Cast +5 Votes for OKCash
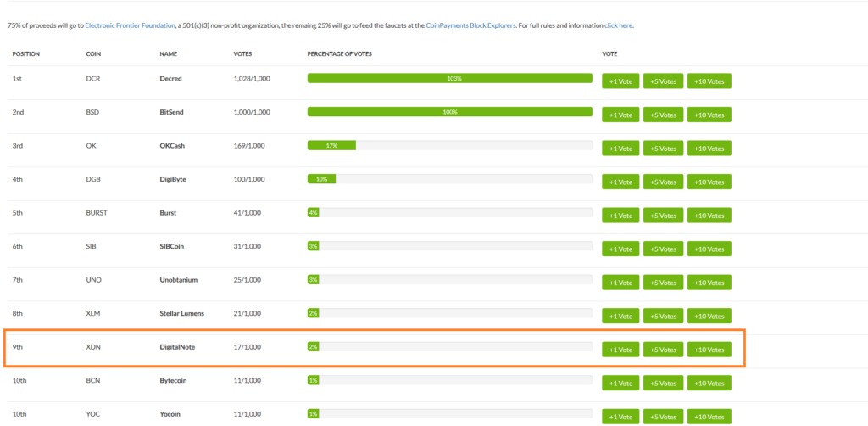 [x=663, y=148]
